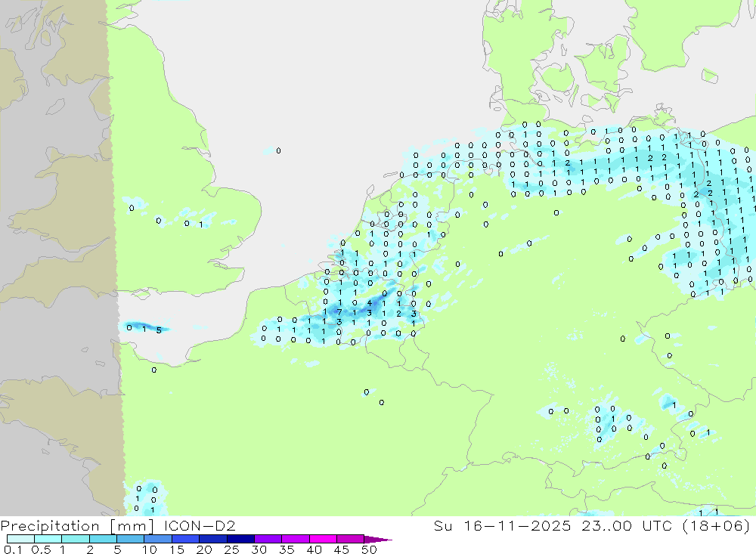Select the 45–50 mm legend swatch
The width and height of the screenshot is (756, 554).
[351, 539]
